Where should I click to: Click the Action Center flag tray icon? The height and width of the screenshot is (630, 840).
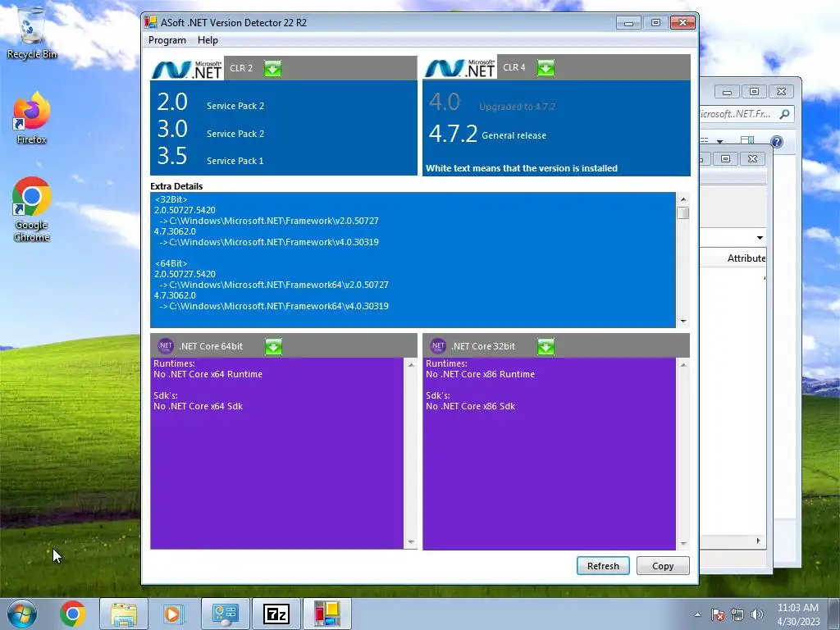pyautogui.click(x=718, y=614)
